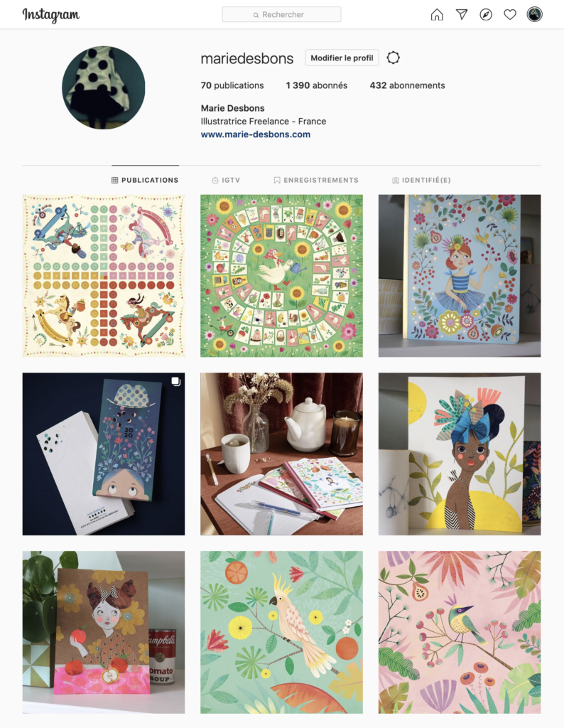Select the Publications tab

tap(145, 180)
